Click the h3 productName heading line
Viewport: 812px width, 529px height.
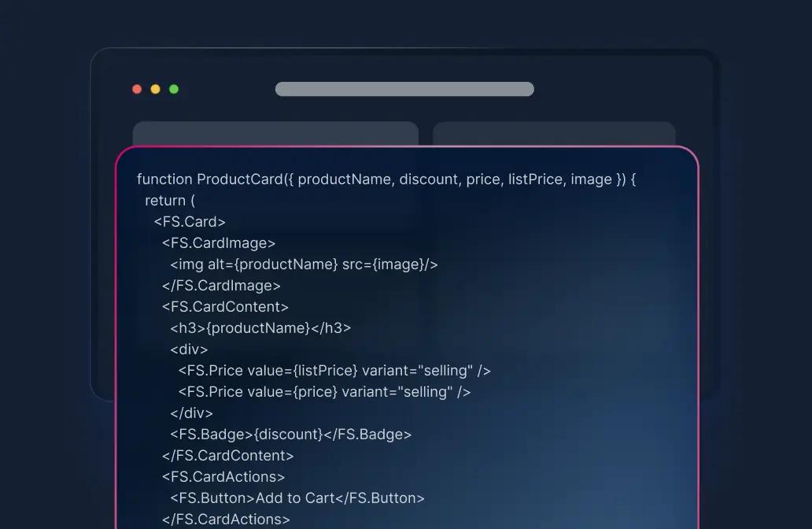tap(260, 327)
